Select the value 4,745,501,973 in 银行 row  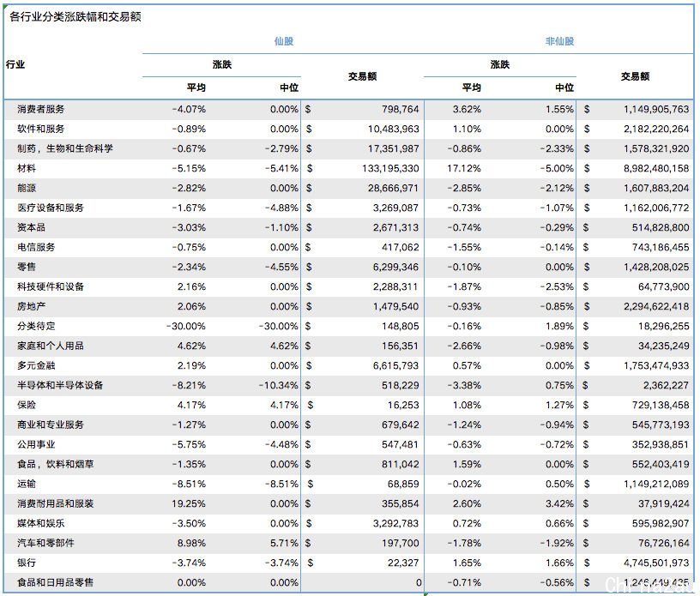(656, 563)
